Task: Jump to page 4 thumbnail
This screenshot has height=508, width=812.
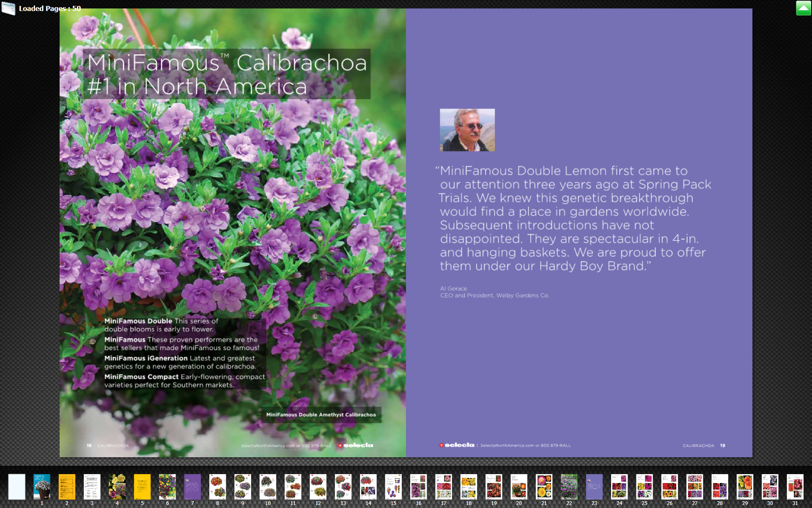Action: pyautogui.click(x=117, y=487)
